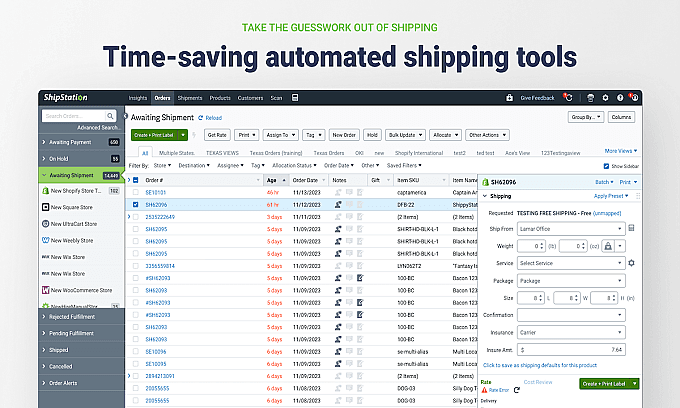The height and width of the screenshot is (408, 680).
Task: Open the Insurance Carrier dropdown
Action: [571, 333]
